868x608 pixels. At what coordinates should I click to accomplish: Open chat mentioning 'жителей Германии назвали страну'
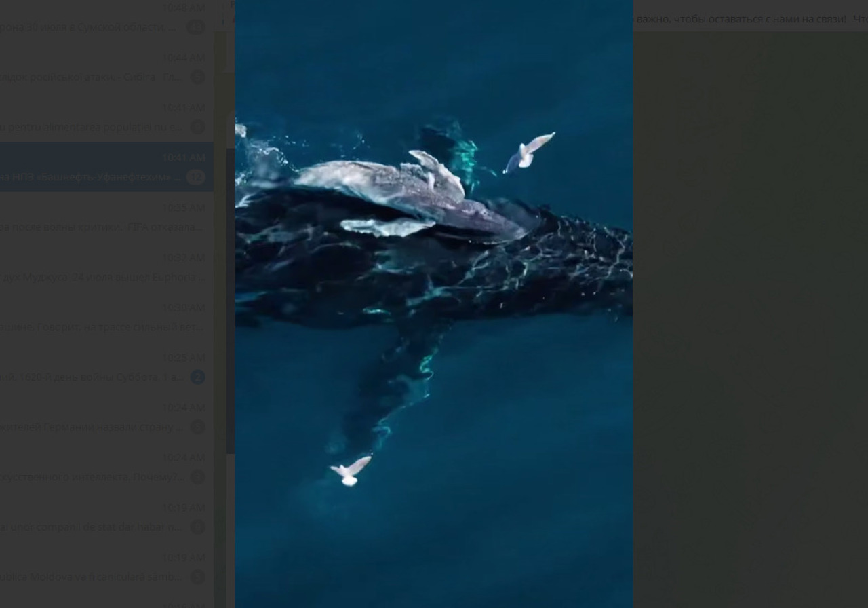pyautogui.click(x=106, y=417)
